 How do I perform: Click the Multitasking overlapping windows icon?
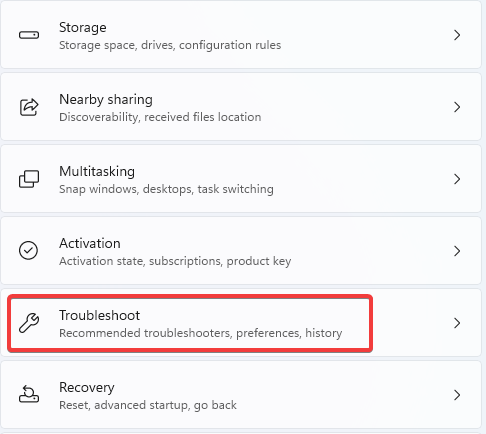click(29, 179)
